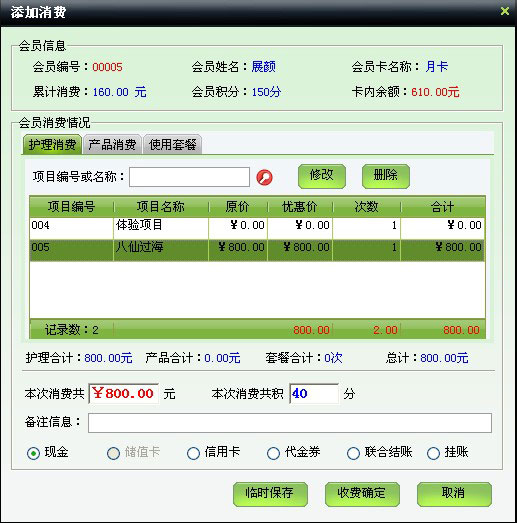Close the 添加消费 dialog window
This screenshot has width=517, height=523.
click(x=505, y=11)
